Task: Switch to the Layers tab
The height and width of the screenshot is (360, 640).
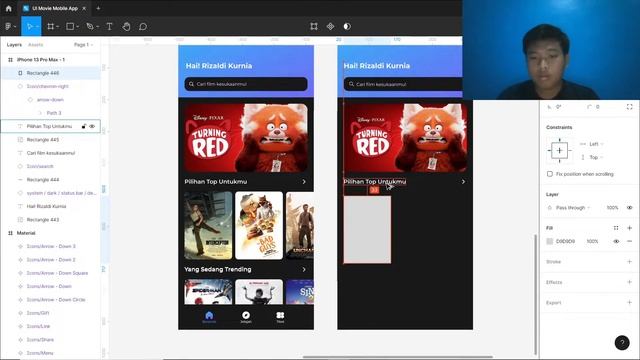Action: point(14,45)
